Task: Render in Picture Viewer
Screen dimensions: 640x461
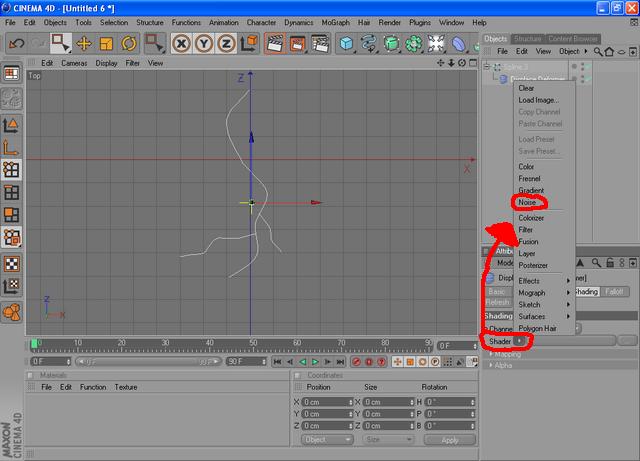Action: click(298, 43)
